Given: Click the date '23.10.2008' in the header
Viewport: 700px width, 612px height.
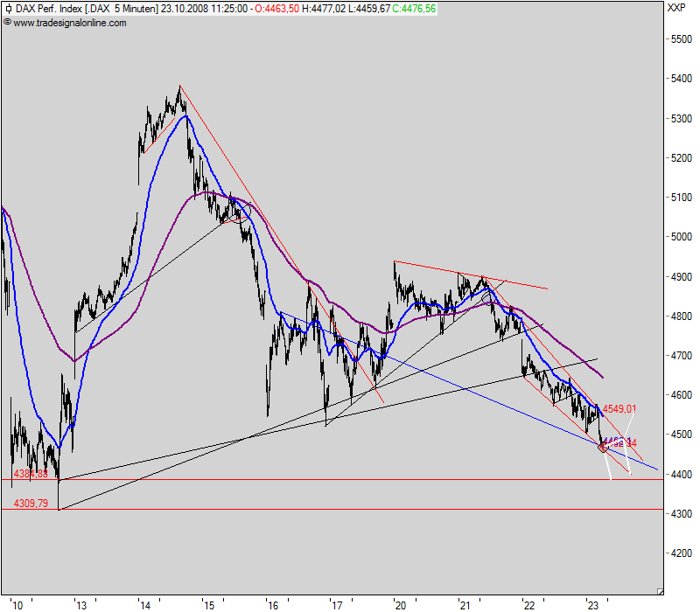Looking at the screenshot, I should [x=185, y=9].
